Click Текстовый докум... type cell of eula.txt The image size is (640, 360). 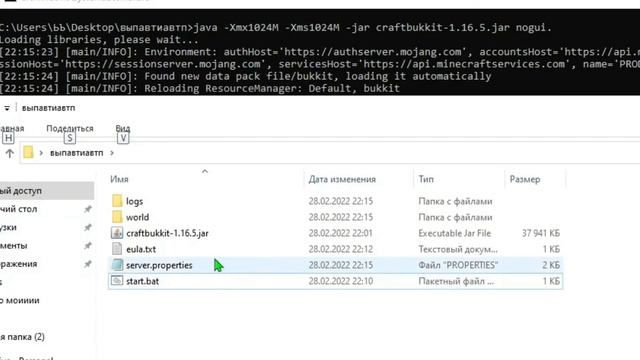pyautogui.click(x=458, y=249)
